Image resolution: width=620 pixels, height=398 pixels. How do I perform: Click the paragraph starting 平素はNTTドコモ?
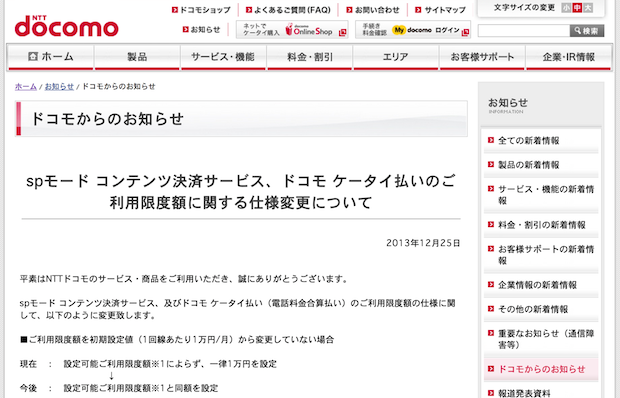coord(184,279)
